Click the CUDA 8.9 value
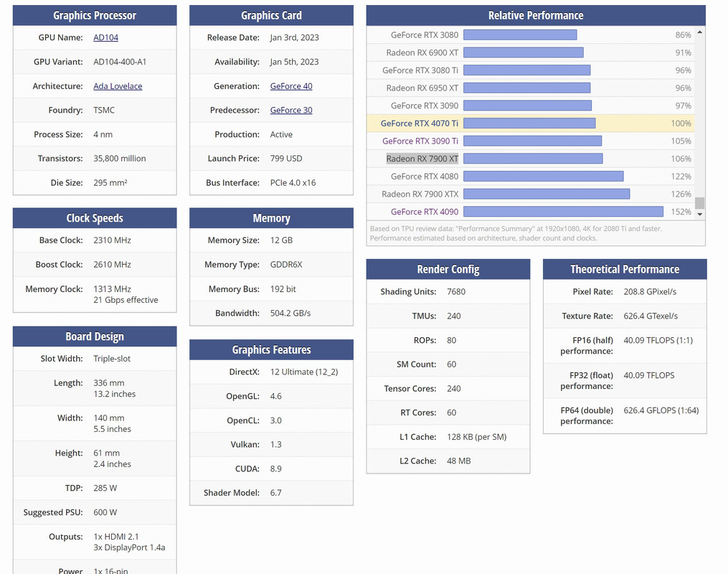 pyautogui.click(x=276, y=469)
